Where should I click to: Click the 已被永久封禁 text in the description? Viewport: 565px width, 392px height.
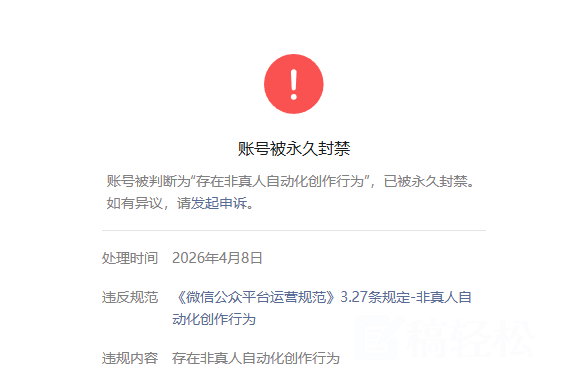coord(426,181)
